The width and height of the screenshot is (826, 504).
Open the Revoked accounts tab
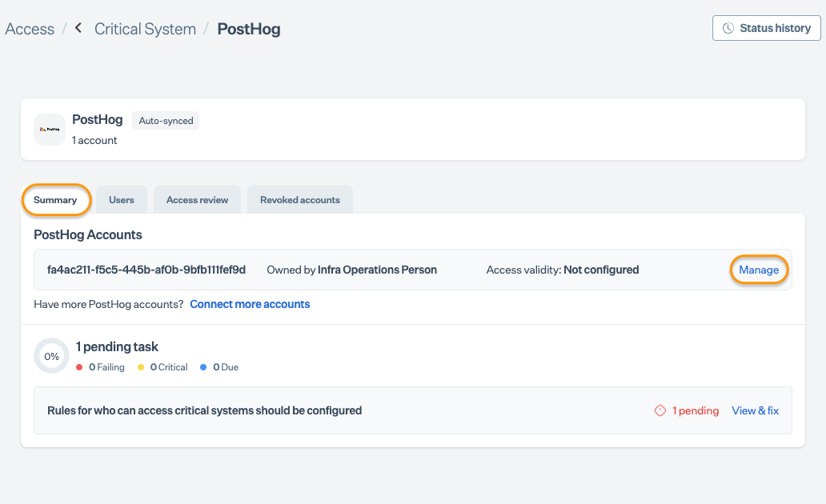(x=300, y=200)
